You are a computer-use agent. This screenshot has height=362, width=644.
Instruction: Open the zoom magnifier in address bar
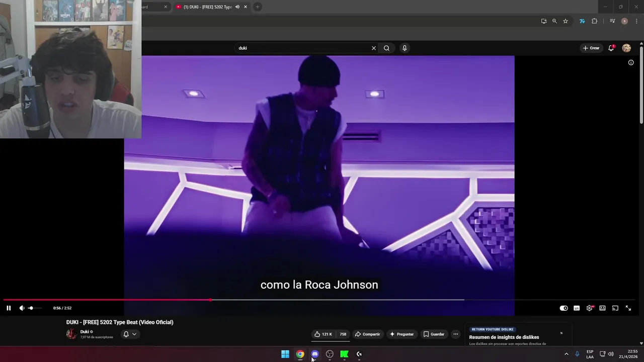coord(554,21)
